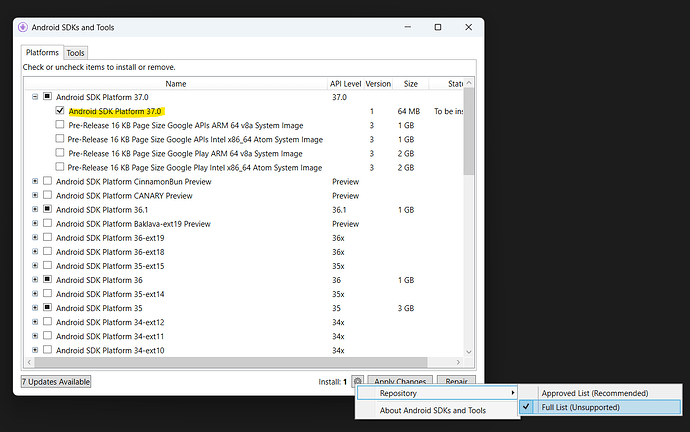Expand the Android SDK Platform 36-ext18 node
This screenshot has height=432, width=690.
click(x=35, y=252)
